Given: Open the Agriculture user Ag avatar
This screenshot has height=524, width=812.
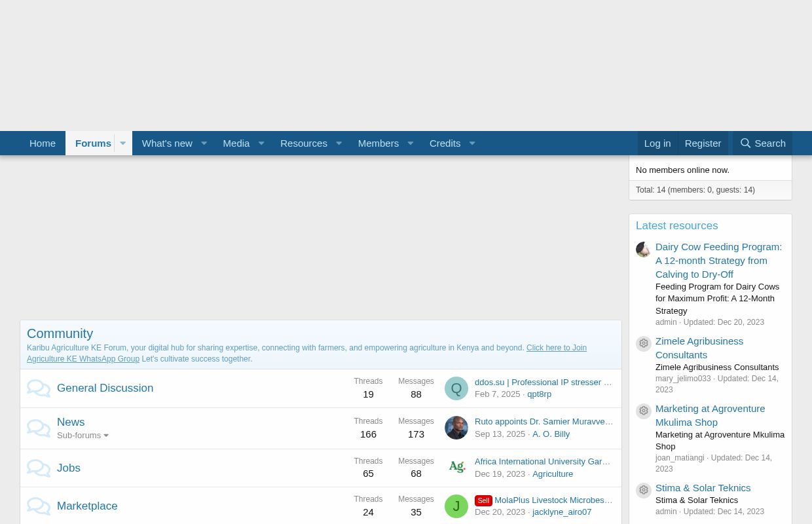Looking at the screenshot, I should click(x=456, y=467).
